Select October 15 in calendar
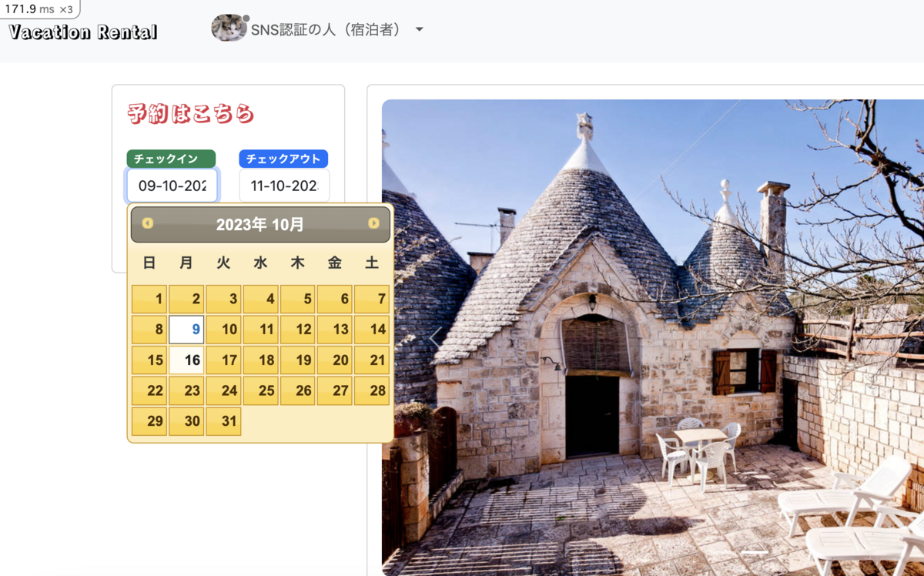The image size is (924, 576). pos(149,360)
